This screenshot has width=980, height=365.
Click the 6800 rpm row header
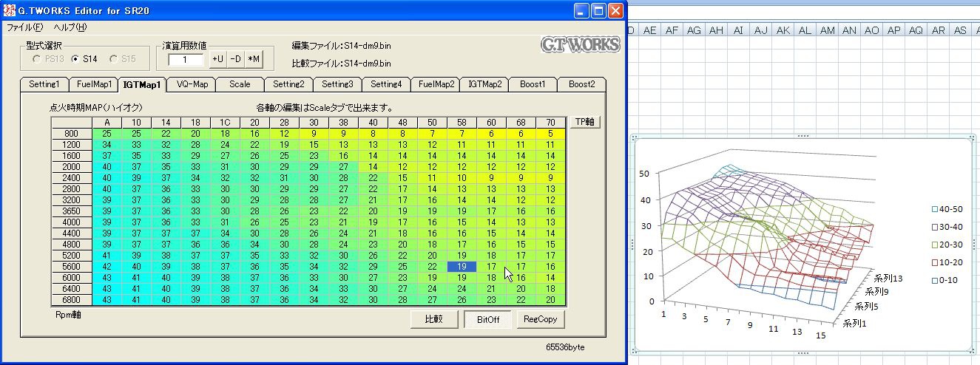[72, 300]
